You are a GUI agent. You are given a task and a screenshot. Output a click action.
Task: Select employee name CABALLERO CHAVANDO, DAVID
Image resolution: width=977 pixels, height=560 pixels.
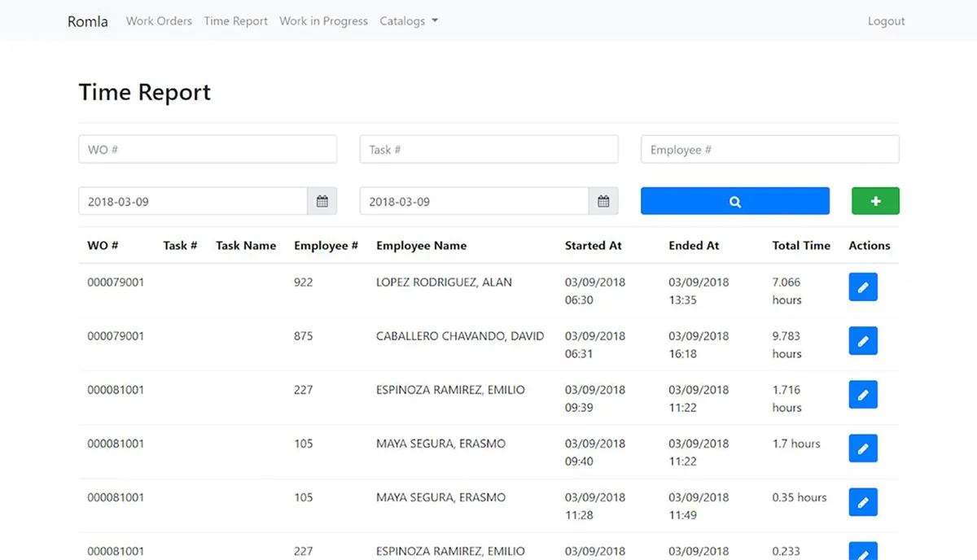(x=460, y=336)
